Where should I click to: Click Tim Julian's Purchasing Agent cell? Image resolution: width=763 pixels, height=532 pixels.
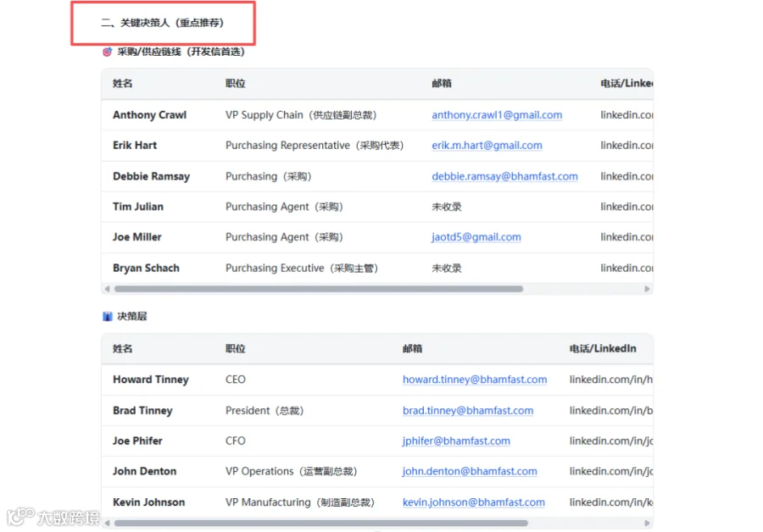[x=284, y=207]
